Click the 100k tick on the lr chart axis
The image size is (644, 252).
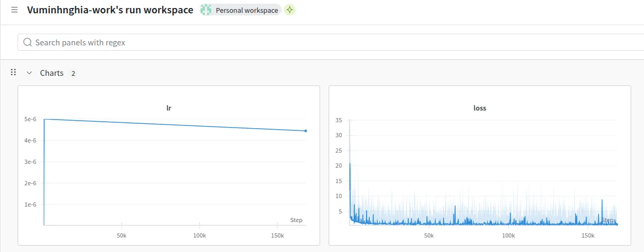[x=200, y=235]
